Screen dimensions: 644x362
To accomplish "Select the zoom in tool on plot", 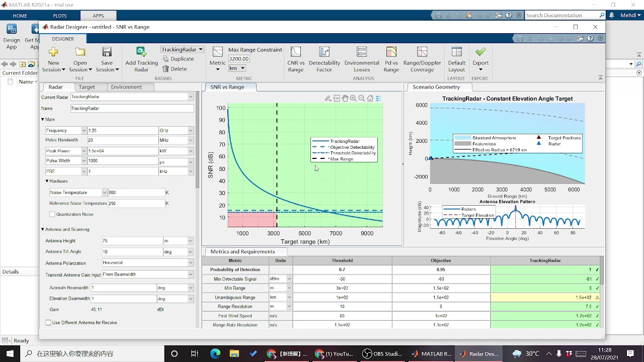I will [x=353, y=99].
